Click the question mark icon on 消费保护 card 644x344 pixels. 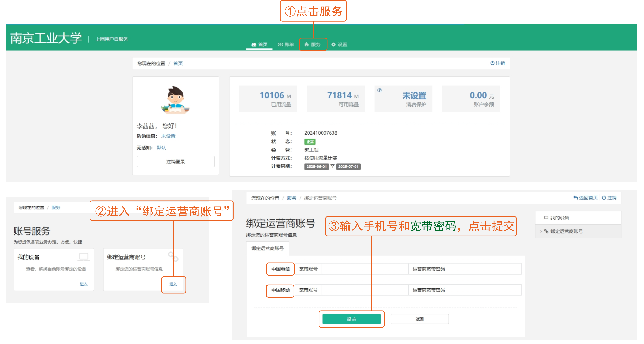click(379, 90)
